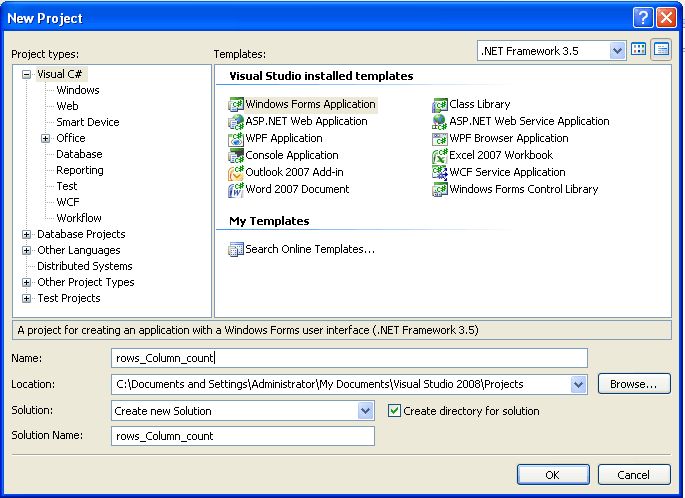
Task: Select the WPF Application template icon
Action: [x=236, y=138]
